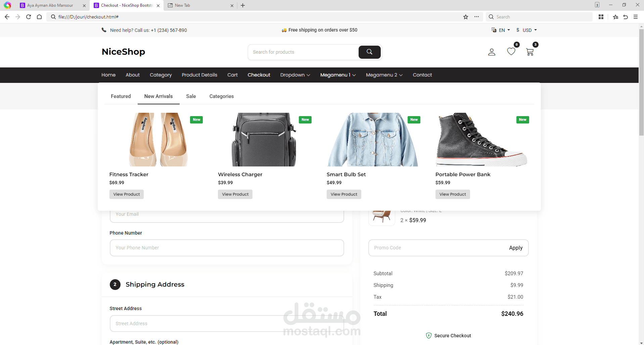Open address bar three-dot options
Screen dimensions: 644x345
coord(476,17)
